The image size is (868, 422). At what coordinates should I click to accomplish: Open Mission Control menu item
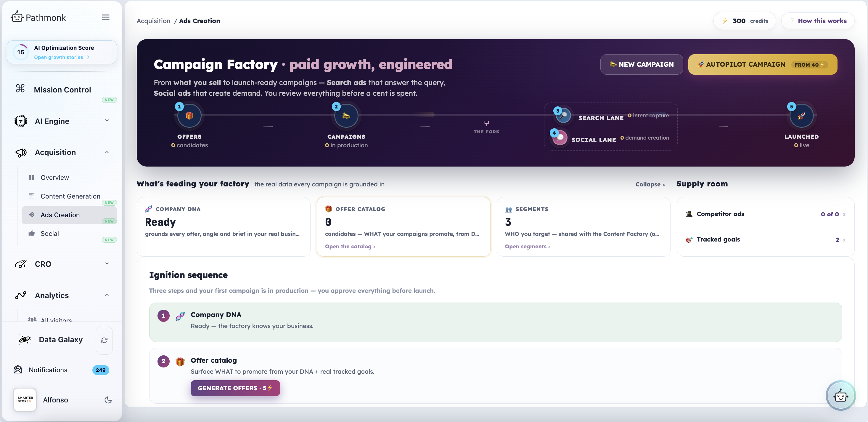[62, 90]
